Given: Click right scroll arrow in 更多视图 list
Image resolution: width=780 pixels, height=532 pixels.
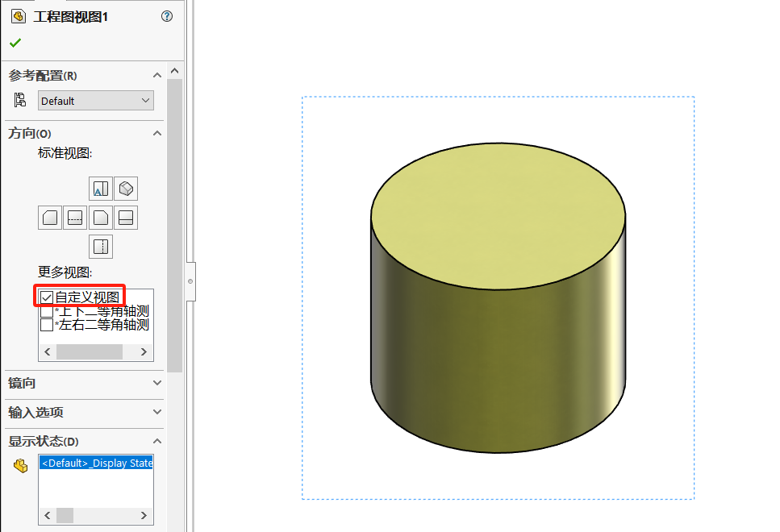Looking at the screenshot, I should pyautogui.click(x=144, y=352).
